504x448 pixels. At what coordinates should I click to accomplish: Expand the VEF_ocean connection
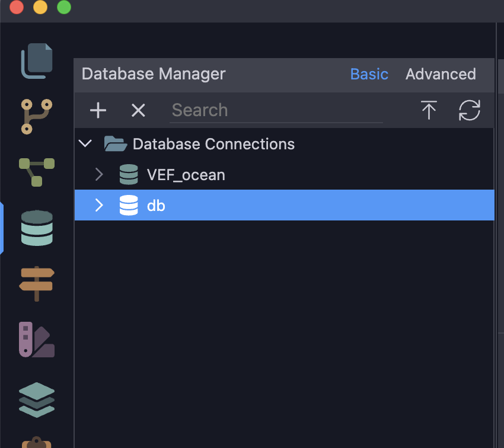click(x=99, y=174)
